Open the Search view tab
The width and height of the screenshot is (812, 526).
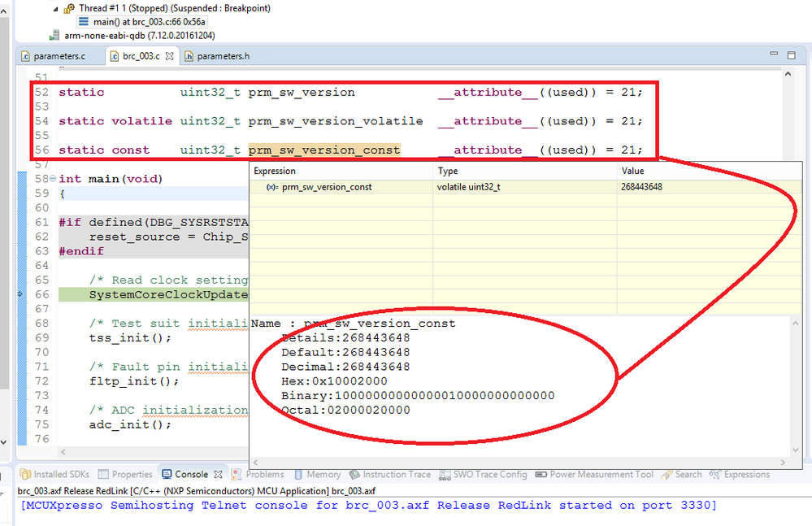coord(682,474)
